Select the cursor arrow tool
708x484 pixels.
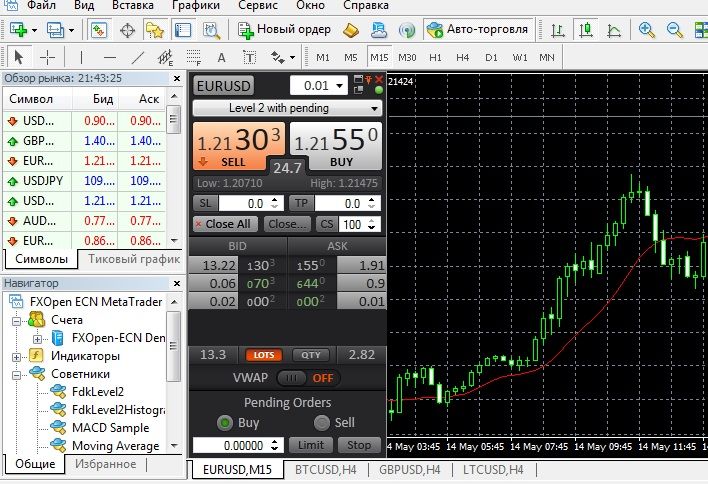[19, 57]
